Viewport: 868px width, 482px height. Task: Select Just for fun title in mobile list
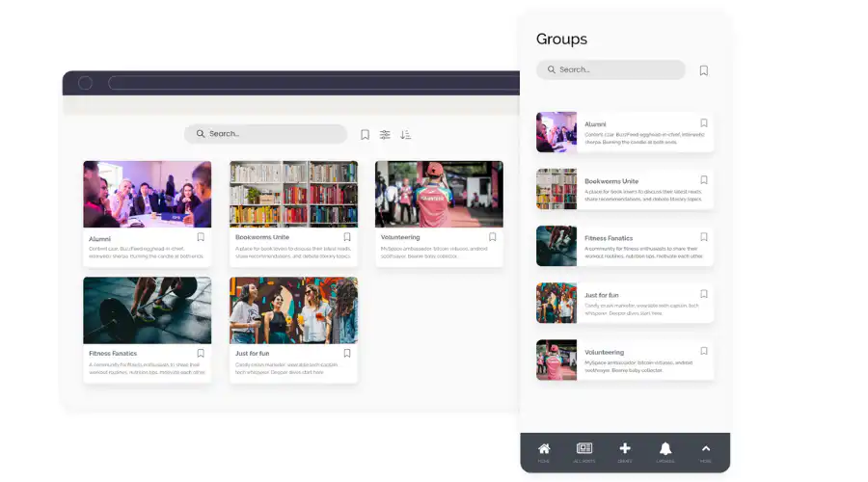(602, 295)
